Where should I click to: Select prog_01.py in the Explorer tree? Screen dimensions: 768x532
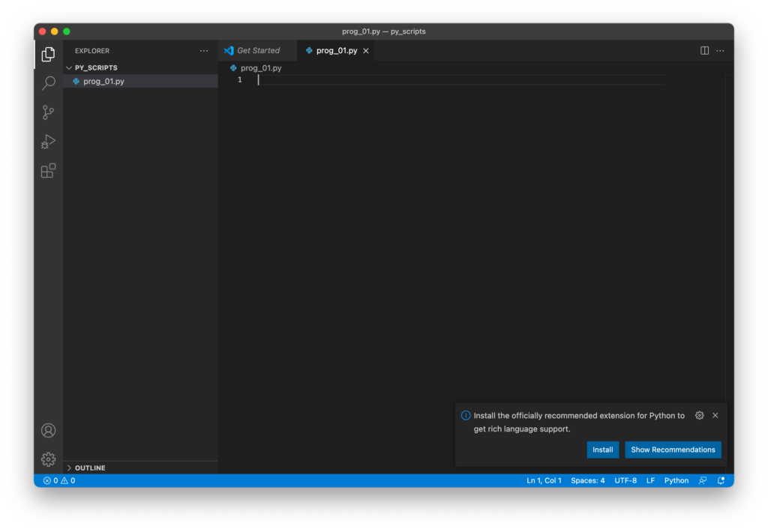(103, 81)
